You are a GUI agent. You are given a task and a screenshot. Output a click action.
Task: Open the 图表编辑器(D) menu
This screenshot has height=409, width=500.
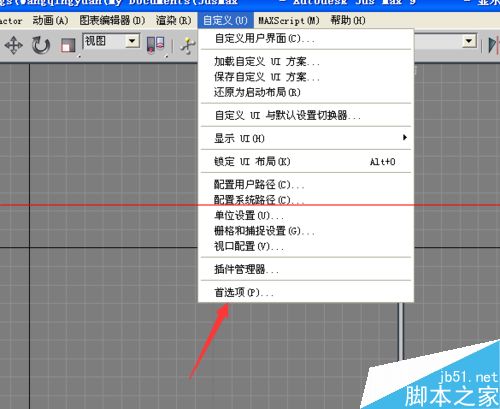tap(112, 21)
